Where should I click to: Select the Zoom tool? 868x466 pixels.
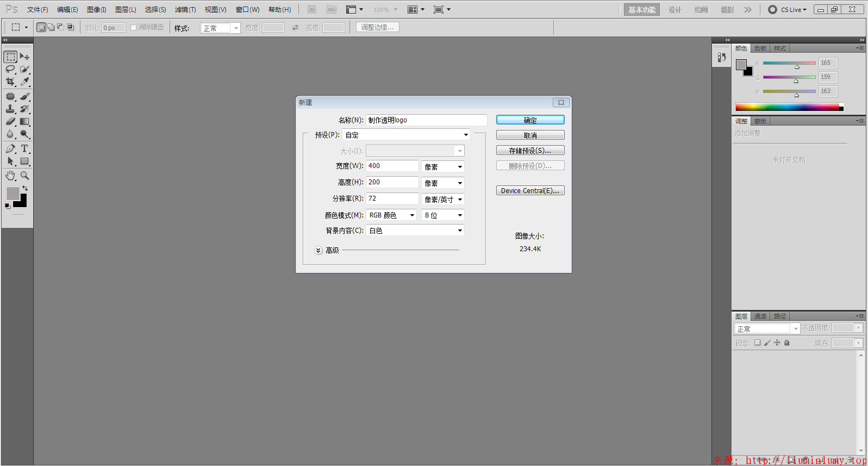point(24,176)
